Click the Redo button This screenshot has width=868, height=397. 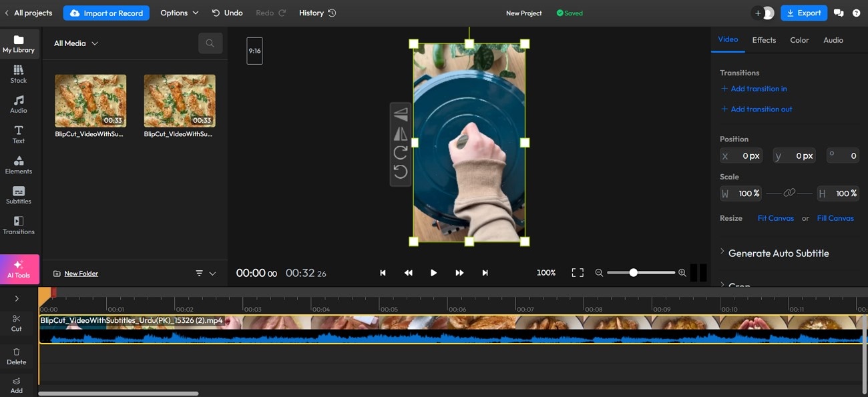tap(271, 13)
